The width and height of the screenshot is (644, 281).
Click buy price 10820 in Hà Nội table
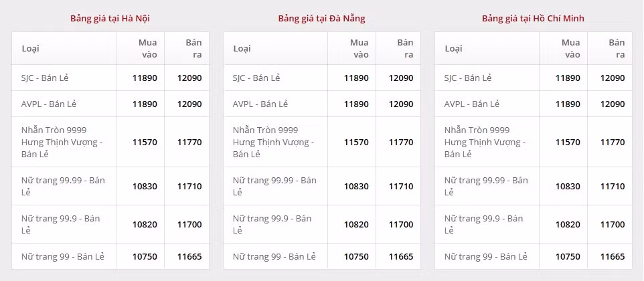tap(145, 224)
